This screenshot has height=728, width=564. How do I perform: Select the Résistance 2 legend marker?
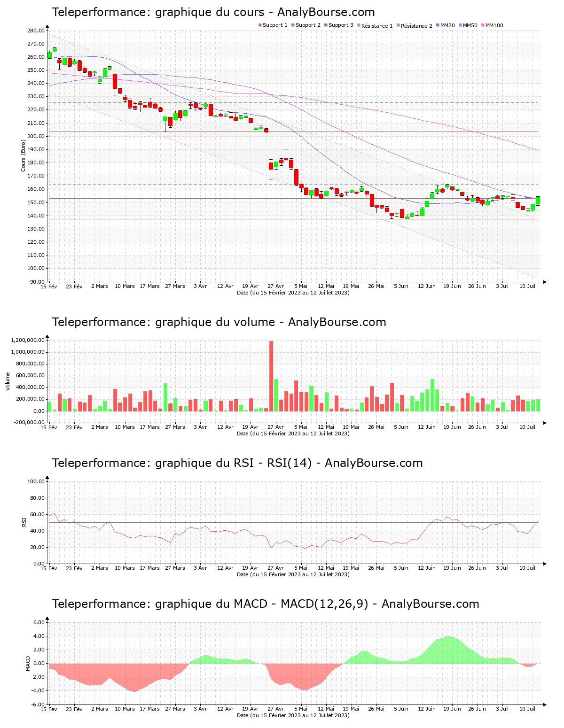click(x=398, y=25)
